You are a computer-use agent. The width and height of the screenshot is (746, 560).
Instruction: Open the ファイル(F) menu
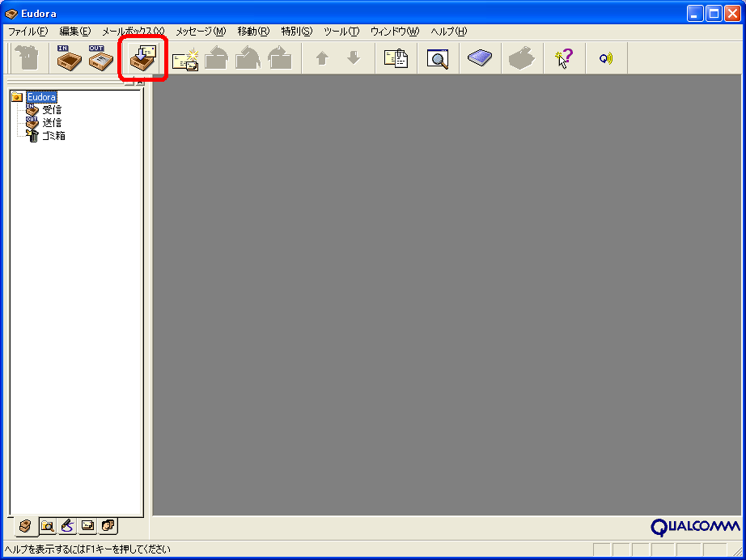click(x=28, y=32)
